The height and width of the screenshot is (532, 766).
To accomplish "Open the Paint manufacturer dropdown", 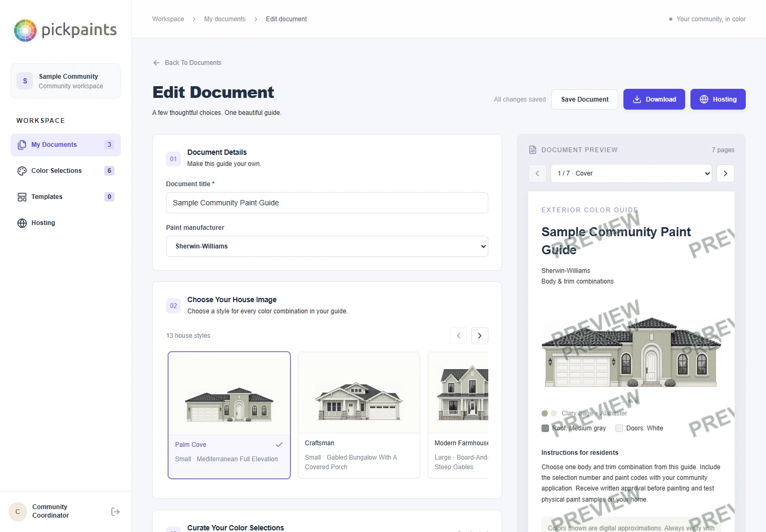I will [x=327, y=246].
